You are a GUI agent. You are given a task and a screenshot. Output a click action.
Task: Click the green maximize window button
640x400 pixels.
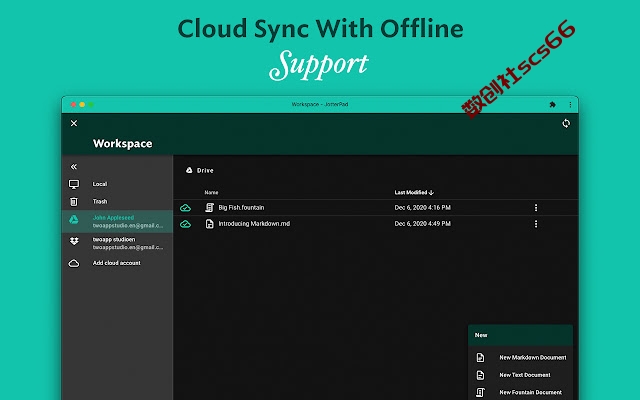(x=91, y=104)
